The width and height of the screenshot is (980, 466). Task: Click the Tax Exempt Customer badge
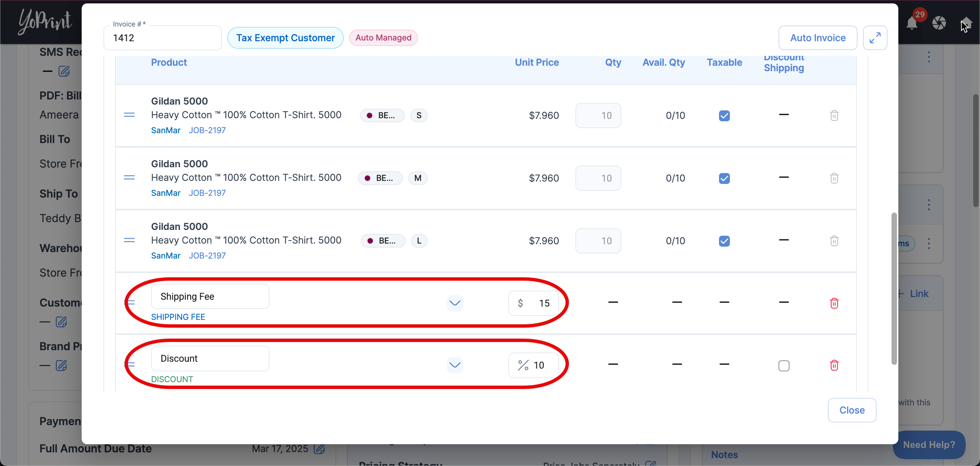point(285,38)
